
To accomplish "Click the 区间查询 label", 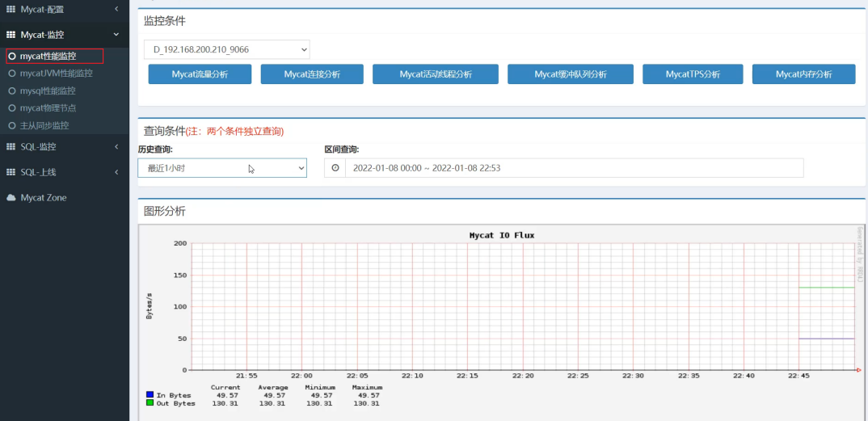I will pyautogui.click(x=342, y=149).
